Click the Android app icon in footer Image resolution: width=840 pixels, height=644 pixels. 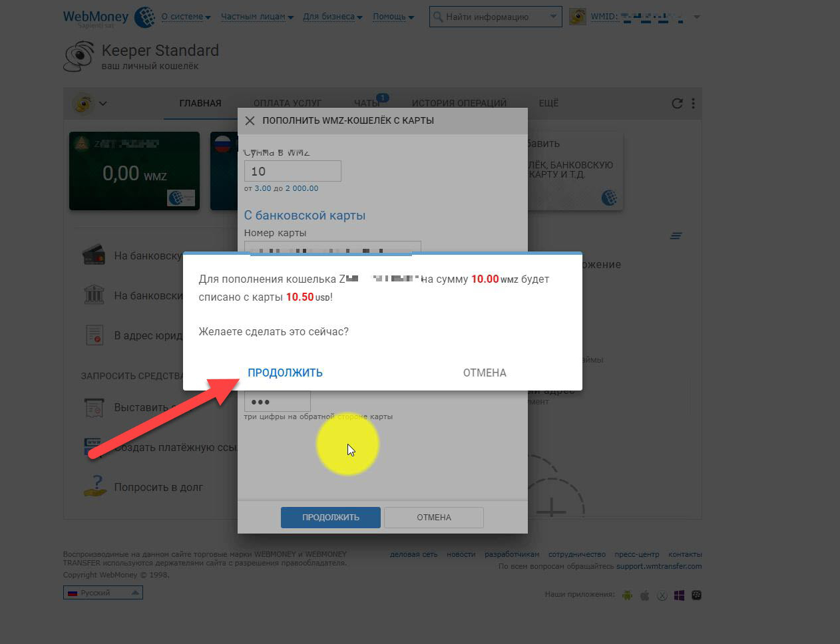pyautogui.click(x=627, y=595)
